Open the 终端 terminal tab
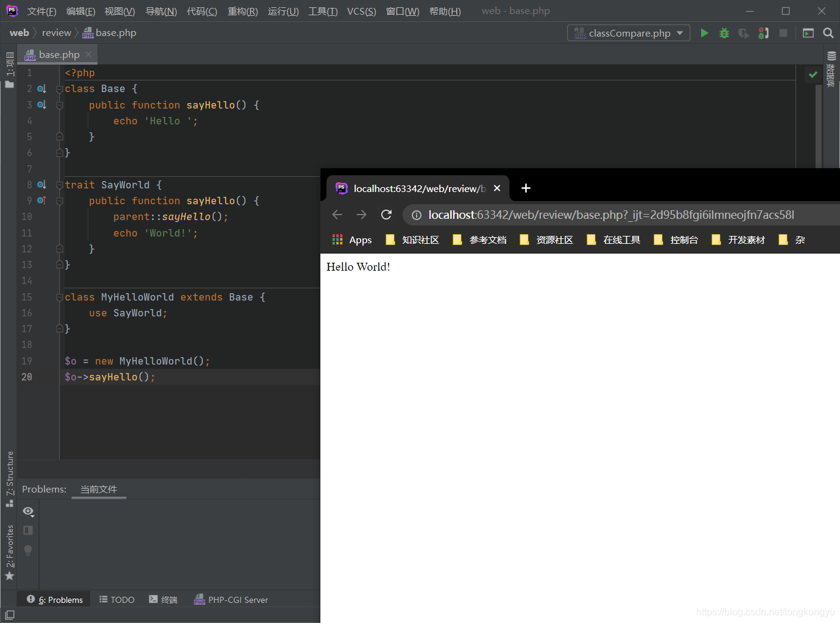The width and height of the screenshot is (840, 623). pos(163,600)
